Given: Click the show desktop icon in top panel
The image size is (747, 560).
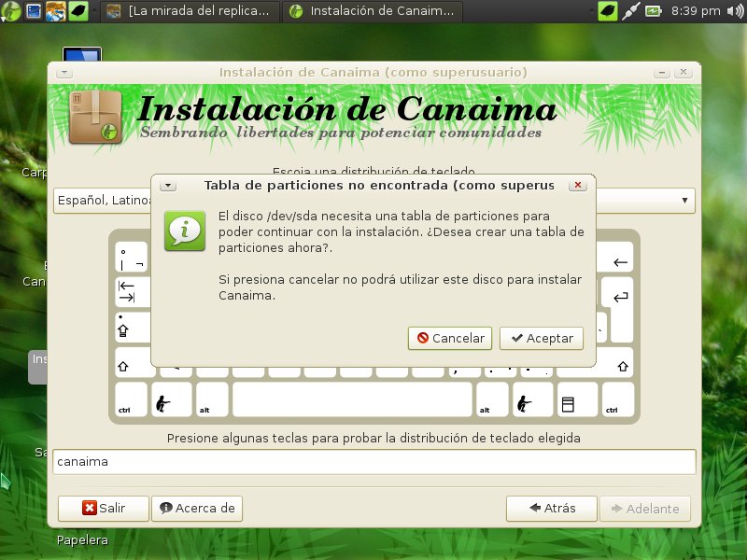Looking at the screenshot, I should (33, 11).
